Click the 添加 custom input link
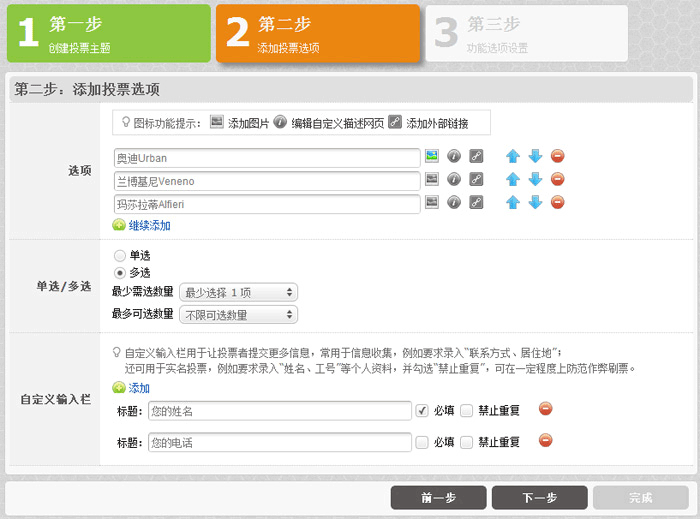 click(x=139, y=388)
